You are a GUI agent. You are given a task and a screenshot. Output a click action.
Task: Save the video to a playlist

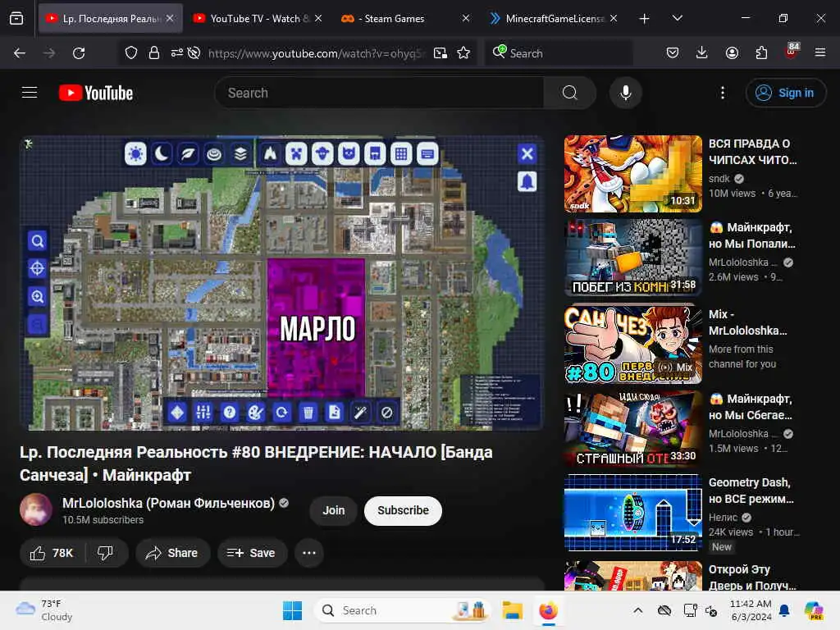click(251, 553)
